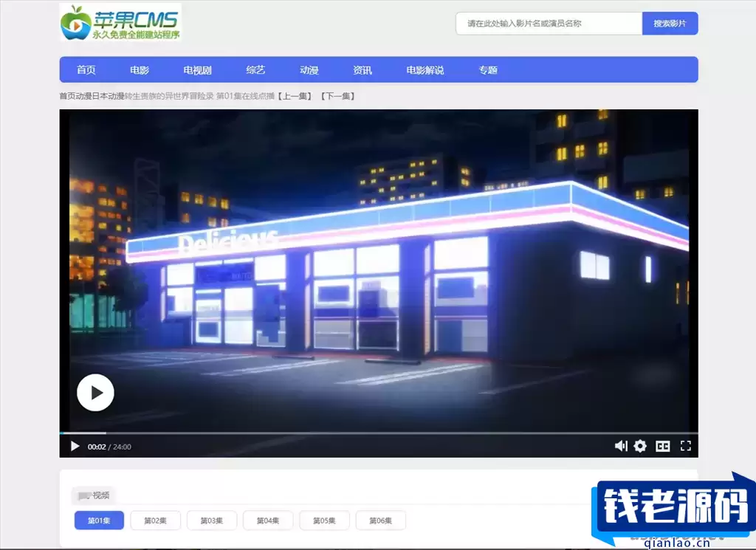This screenshot has height=550, width=756.
Task: Select episode 第02集
Action: click(155, 520)
